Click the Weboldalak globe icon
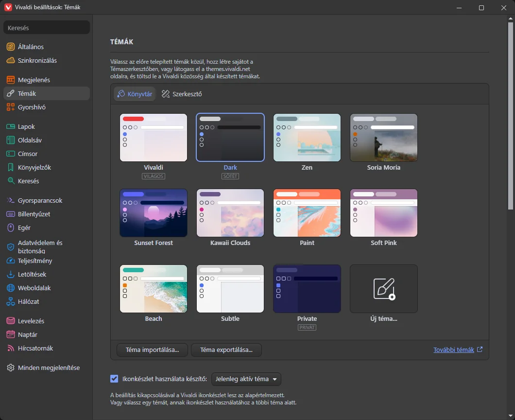The image size is (515, 420). pos(11,288)
